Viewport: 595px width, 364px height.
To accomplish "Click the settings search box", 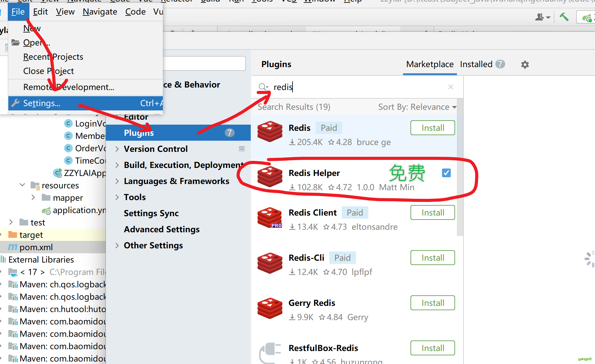I will [x=204, y=63].
